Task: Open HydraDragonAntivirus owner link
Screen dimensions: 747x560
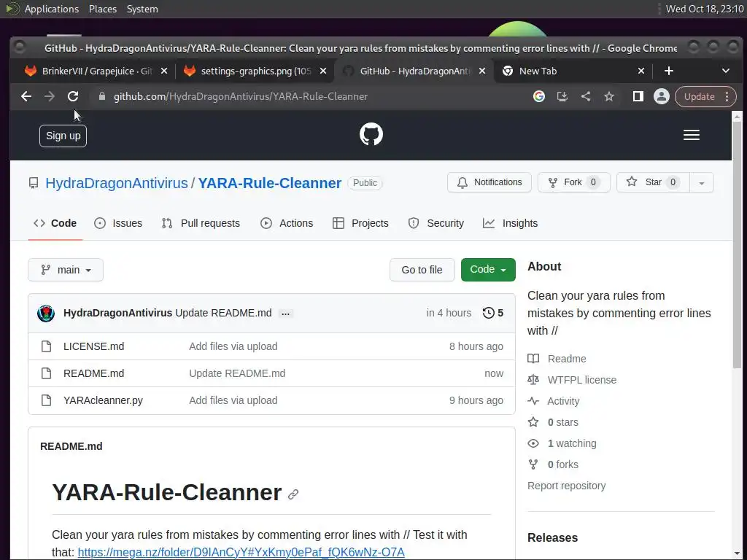Action: click(x=117, y=183)
